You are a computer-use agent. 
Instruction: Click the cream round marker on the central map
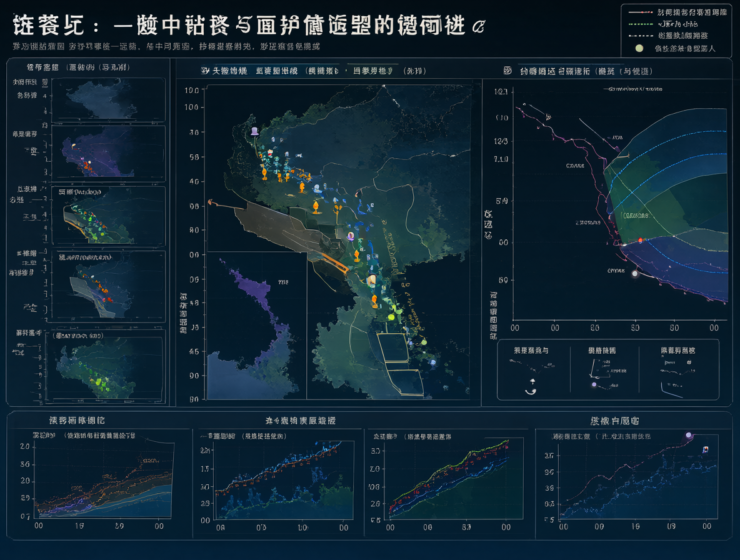(x=371, y=280)
